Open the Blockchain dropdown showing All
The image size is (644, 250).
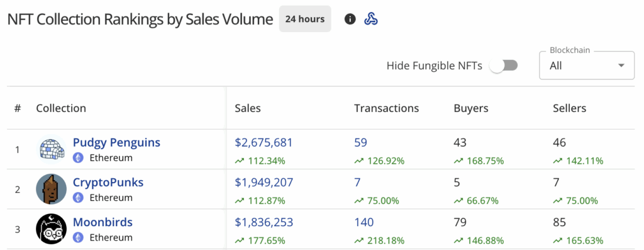(587, 65)
